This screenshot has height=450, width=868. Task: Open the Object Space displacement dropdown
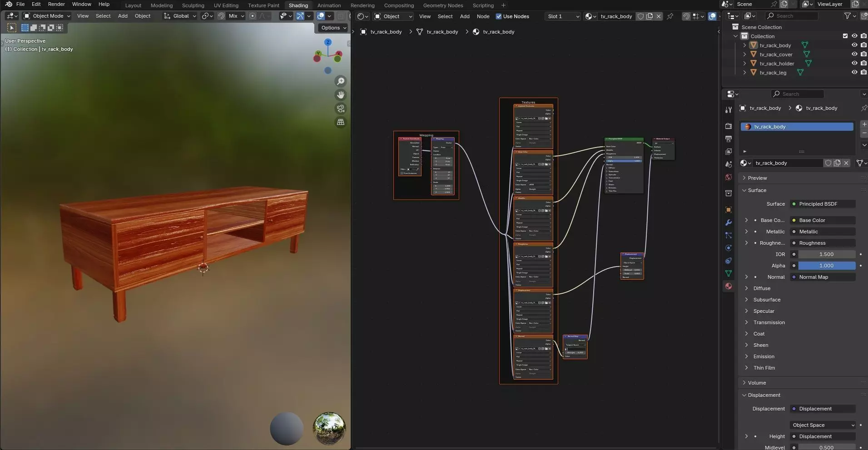(x=823, y=425)
